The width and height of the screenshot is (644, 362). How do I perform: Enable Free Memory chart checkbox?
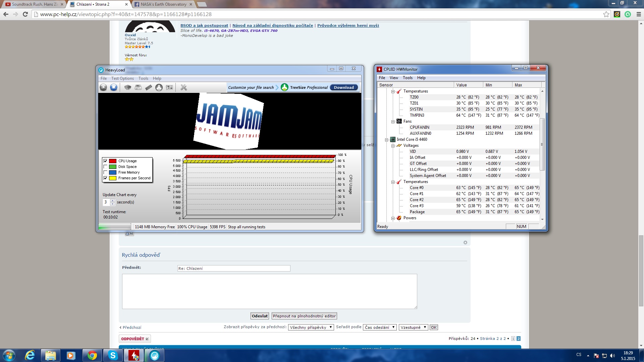pyautogui.click(x=105, y=172)
